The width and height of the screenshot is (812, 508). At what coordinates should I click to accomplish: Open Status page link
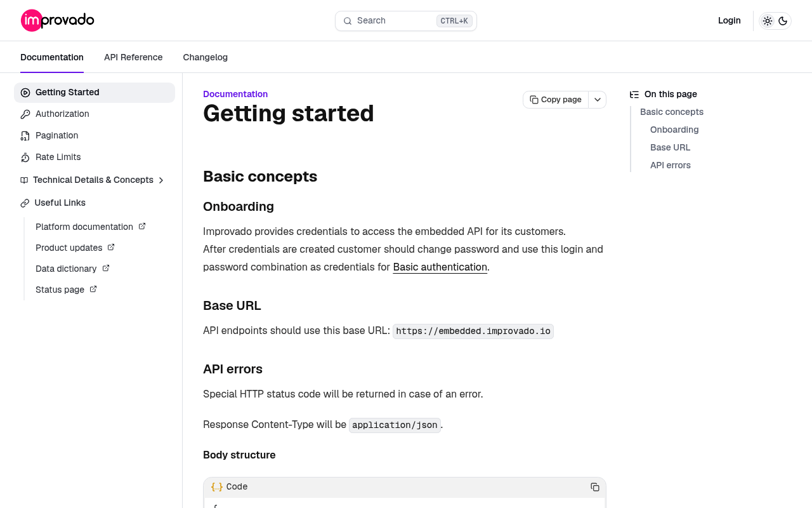[60, 290]
